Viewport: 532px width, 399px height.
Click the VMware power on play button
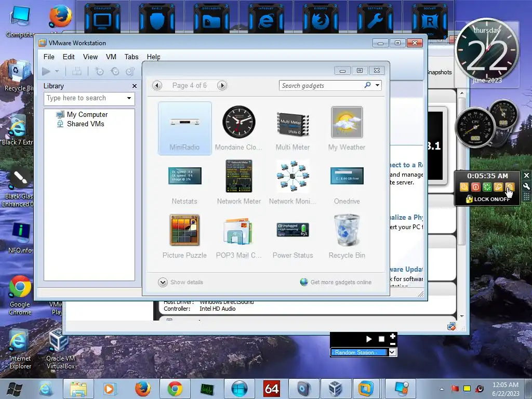coord(46,71)
